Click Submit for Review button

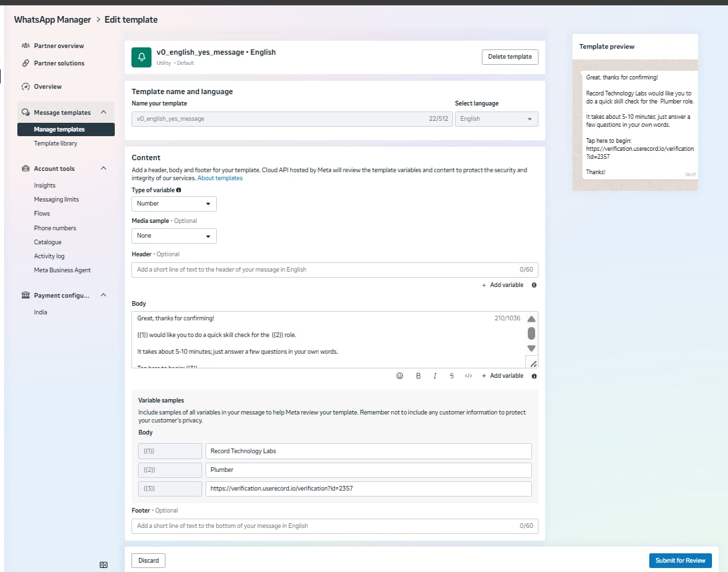pos(680,561)
